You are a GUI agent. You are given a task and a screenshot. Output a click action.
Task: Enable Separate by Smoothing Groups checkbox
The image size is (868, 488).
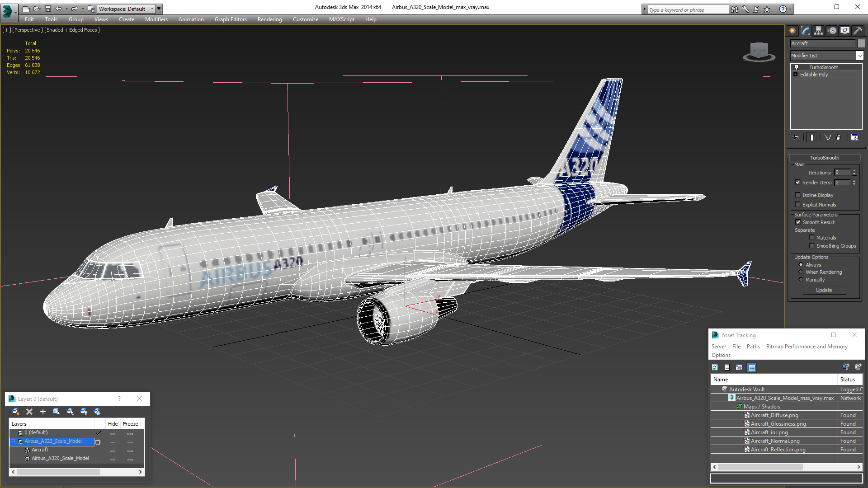coord(812,246)
